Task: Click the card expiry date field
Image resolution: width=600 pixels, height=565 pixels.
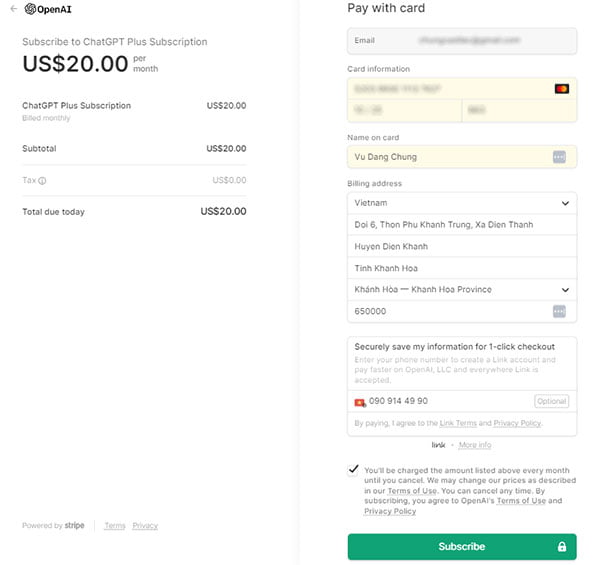Action: pyautogui.click(x=404, y=111)
